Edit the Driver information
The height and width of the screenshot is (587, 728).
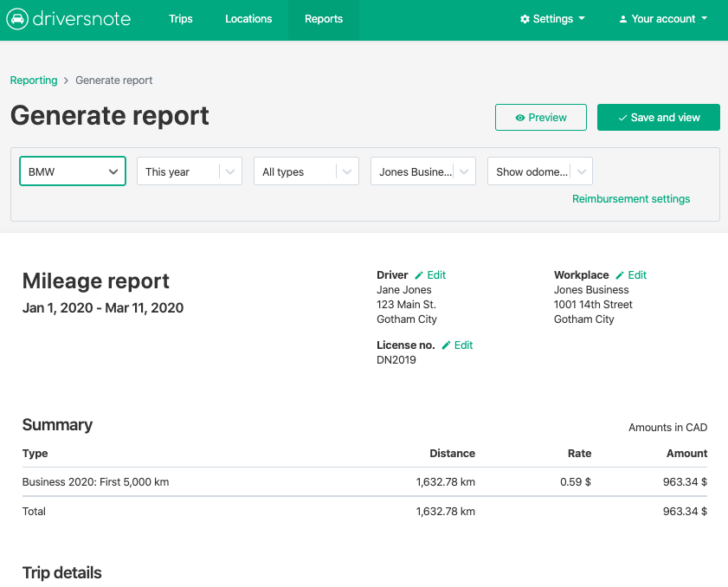[x=435, y=274]
